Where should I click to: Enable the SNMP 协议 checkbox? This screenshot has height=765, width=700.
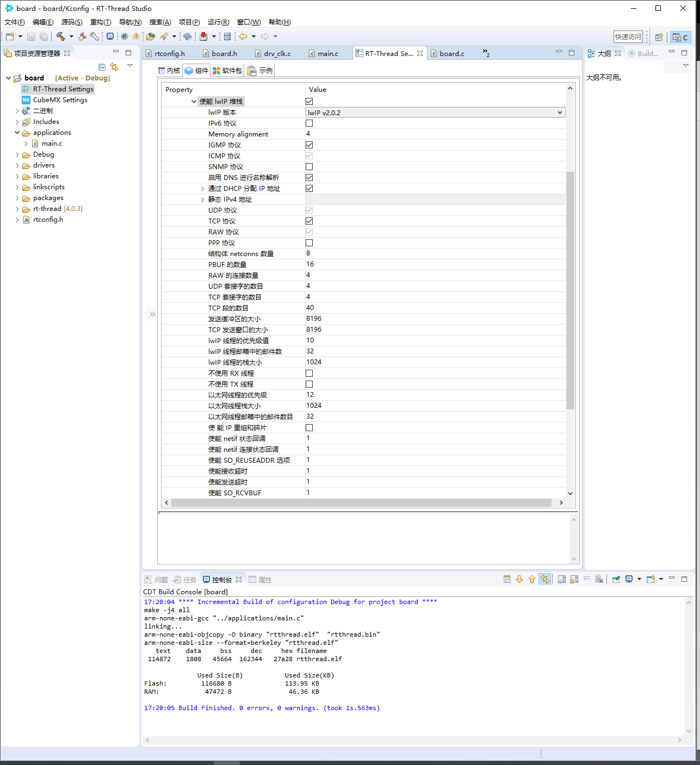pos(309,166)
